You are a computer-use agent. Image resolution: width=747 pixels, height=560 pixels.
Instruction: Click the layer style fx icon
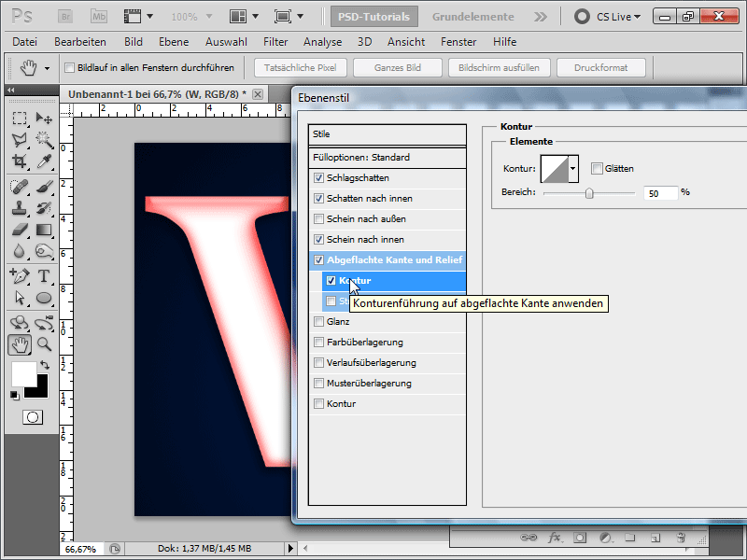coord(554,538)
